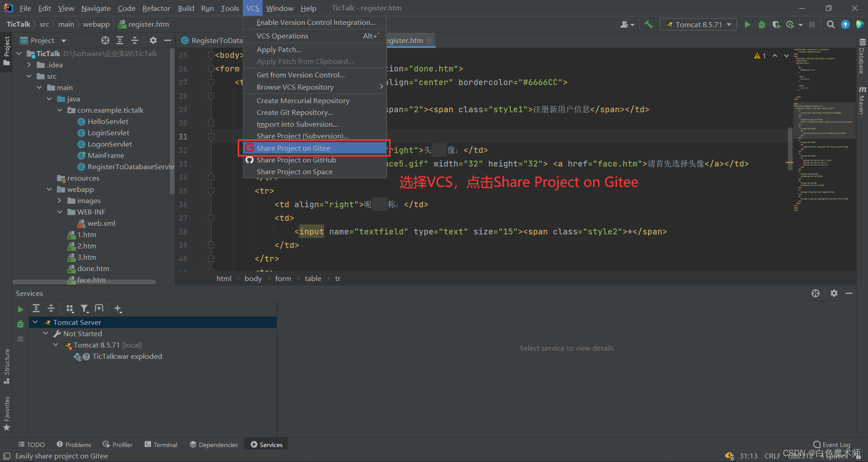
Task: Open the Dependencies tool window tab
Action: pos(214,445)
